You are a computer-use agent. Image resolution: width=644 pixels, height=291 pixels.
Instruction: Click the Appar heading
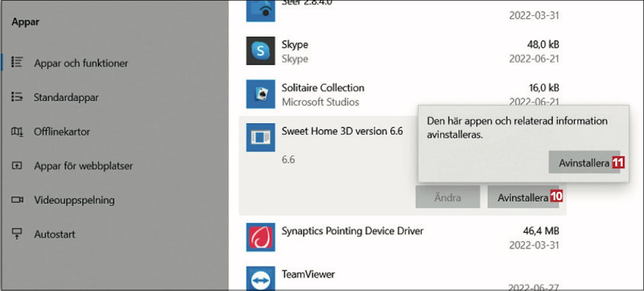pos(26,22)
